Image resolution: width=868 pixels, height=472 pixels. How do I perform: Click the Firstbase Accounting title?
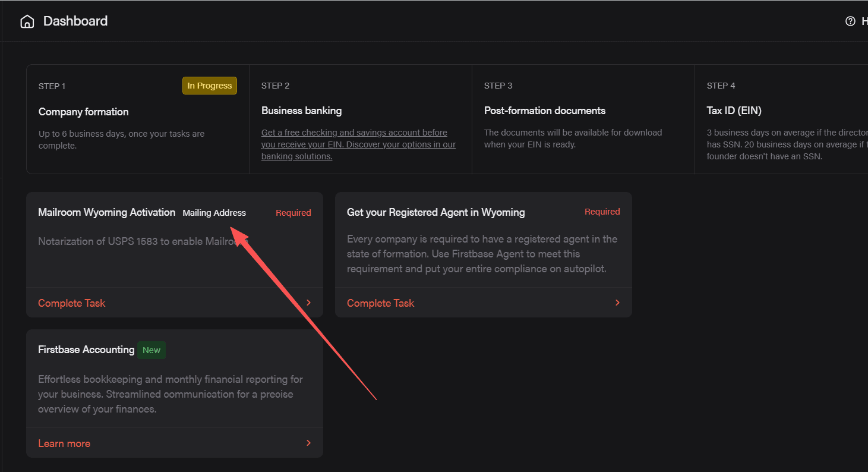tap(86, 350)
